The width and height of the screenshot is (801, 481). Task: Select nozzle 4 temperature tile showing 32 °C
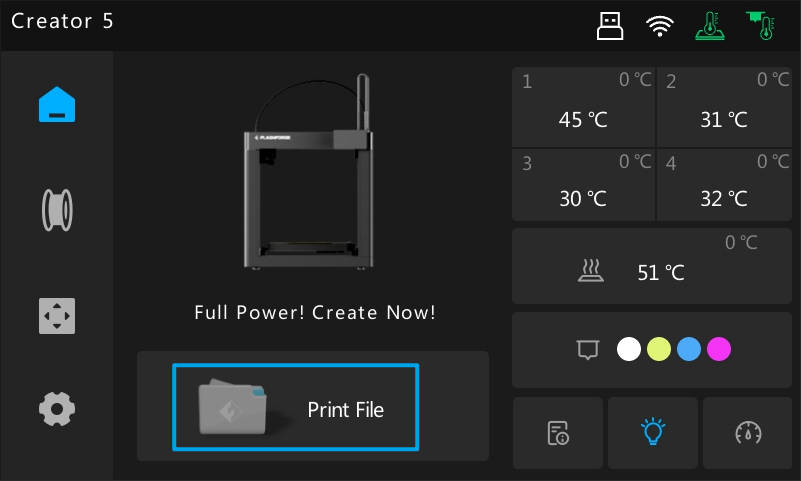(x=724, y=185)
